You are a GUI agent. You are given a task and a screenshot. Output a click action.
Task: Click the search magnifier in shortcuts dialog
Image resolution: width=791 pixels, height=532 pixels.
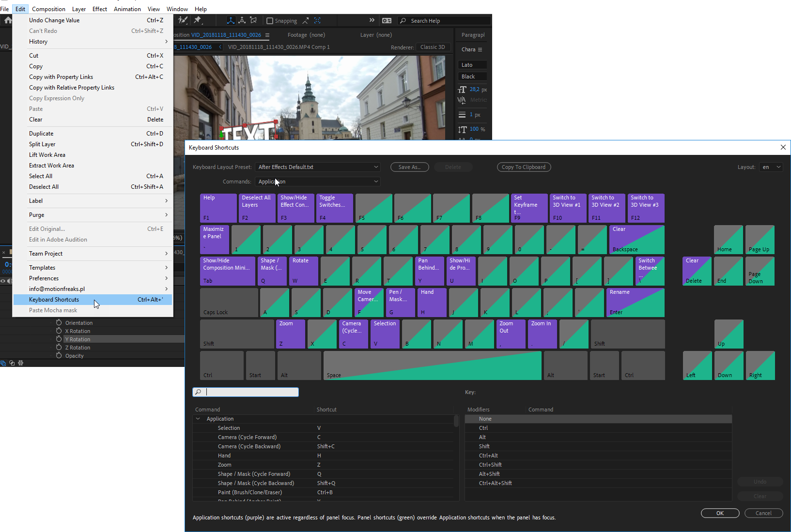[198, 392]
